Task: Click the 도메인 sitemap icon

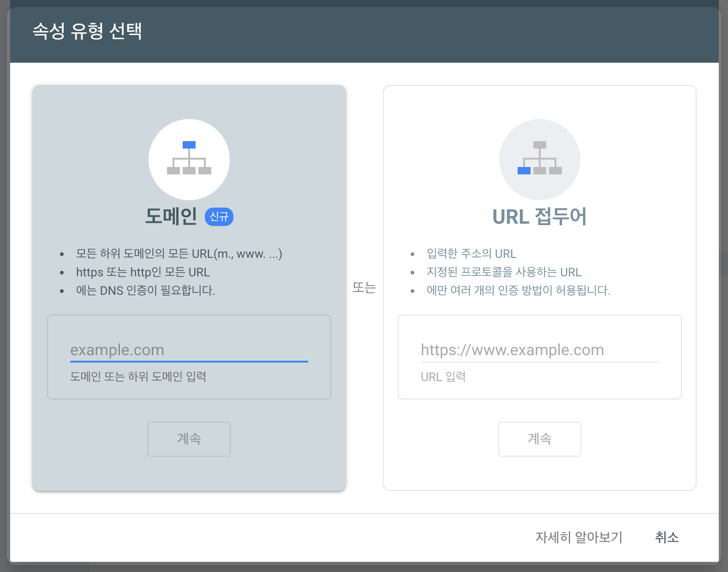Action: pyautogui.click(x=189, y=159)
